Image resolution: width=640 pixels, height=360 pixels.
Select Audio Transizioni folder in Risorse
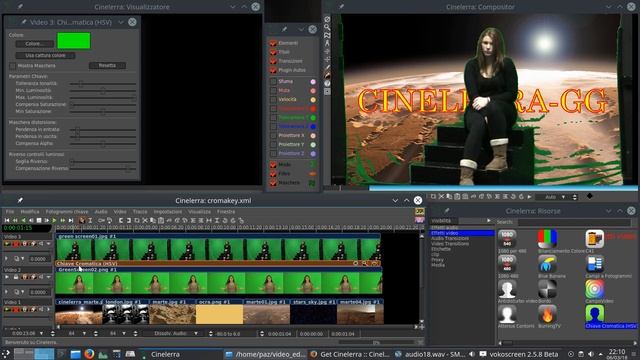pyautogui.click(x=450, y=238)
